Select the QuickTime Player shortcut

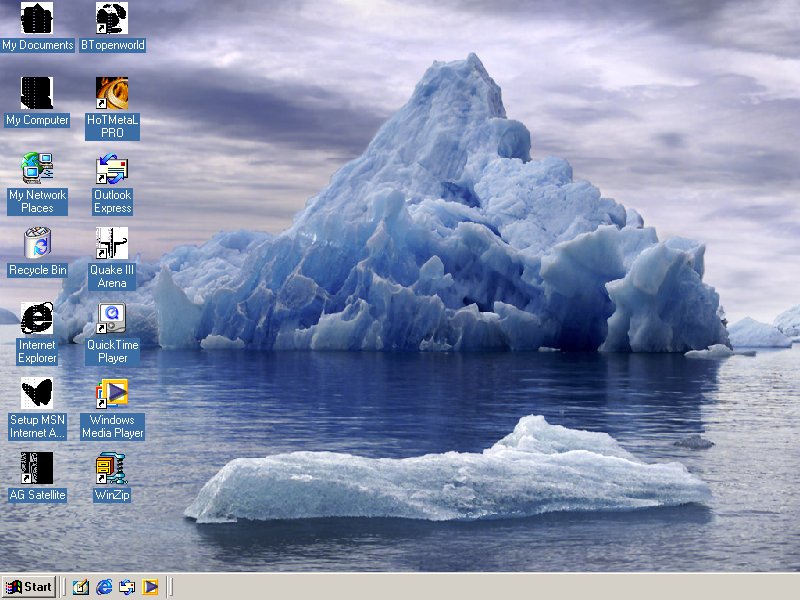112,319
